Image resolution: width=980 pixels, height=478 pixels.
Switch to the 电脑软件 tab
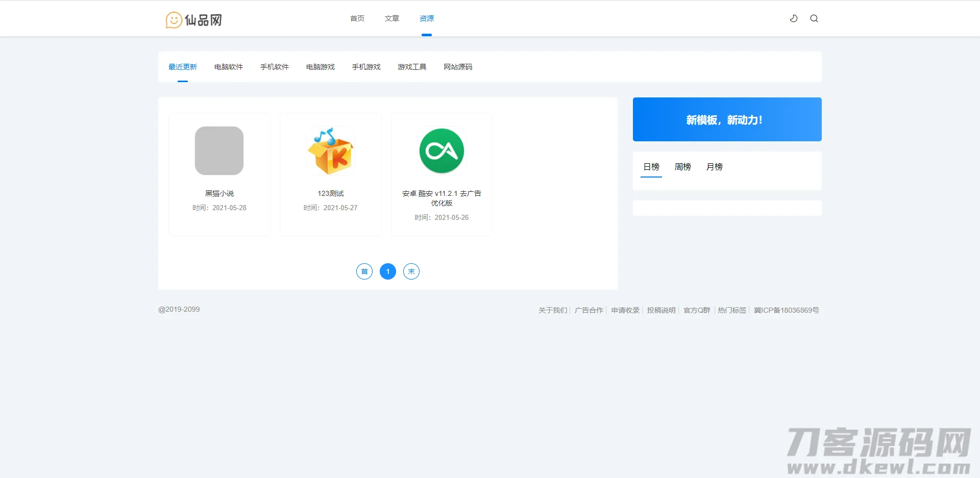coord(229,67)
